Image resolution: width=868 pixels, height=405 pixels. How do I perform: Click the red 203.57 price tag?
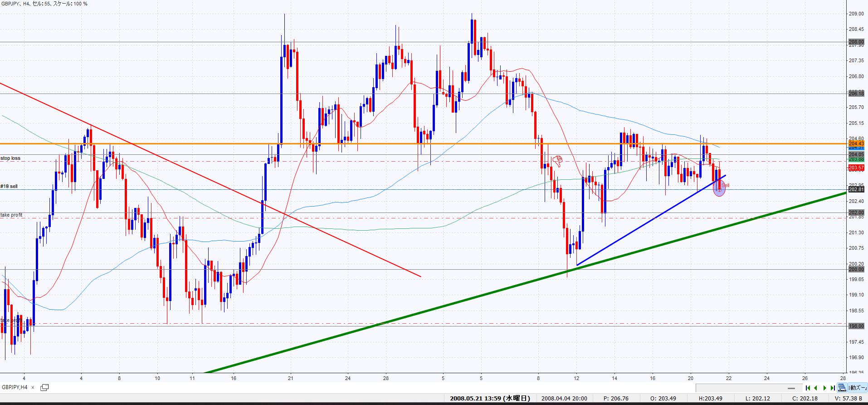(x=856, y=168)
